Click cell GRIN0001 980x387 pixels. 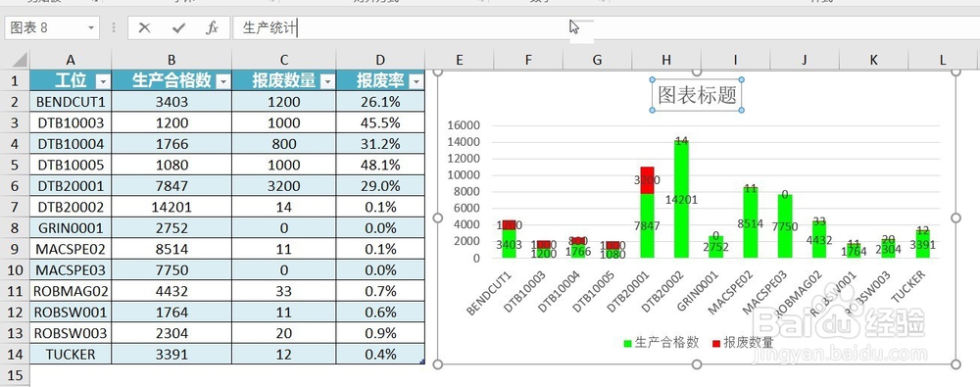click(71, 227)
